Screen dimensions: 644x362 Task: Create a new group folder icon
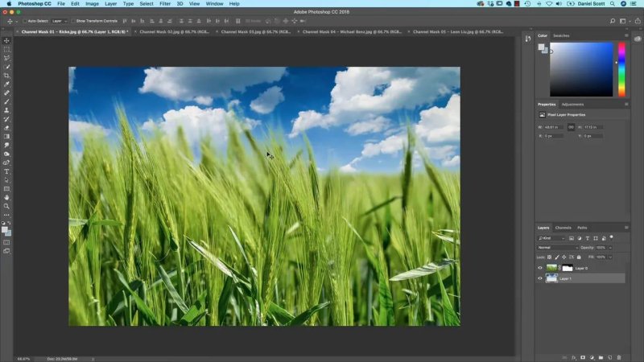[601, 357]
